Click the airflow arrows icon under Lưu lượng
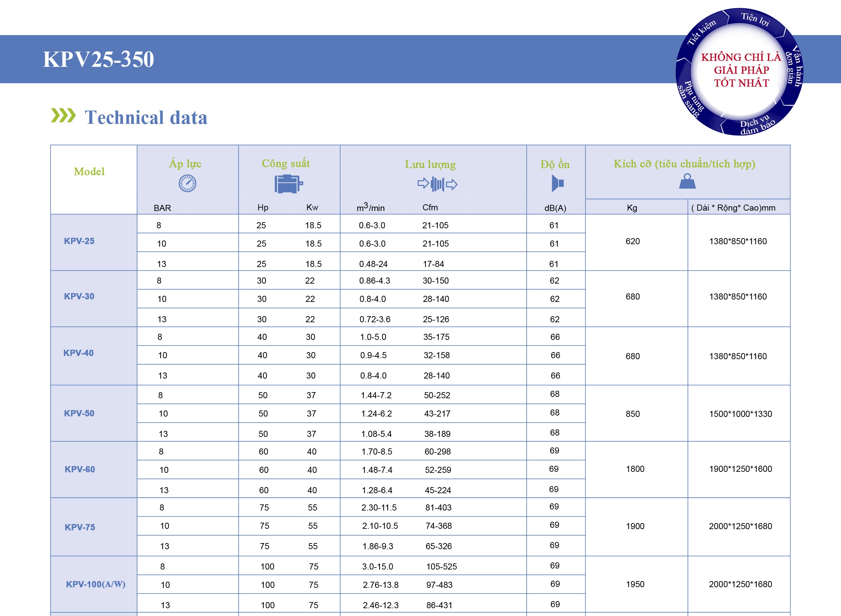Image resolution: width=841 pixels, height=616 pixels. [x=437, y=184]
